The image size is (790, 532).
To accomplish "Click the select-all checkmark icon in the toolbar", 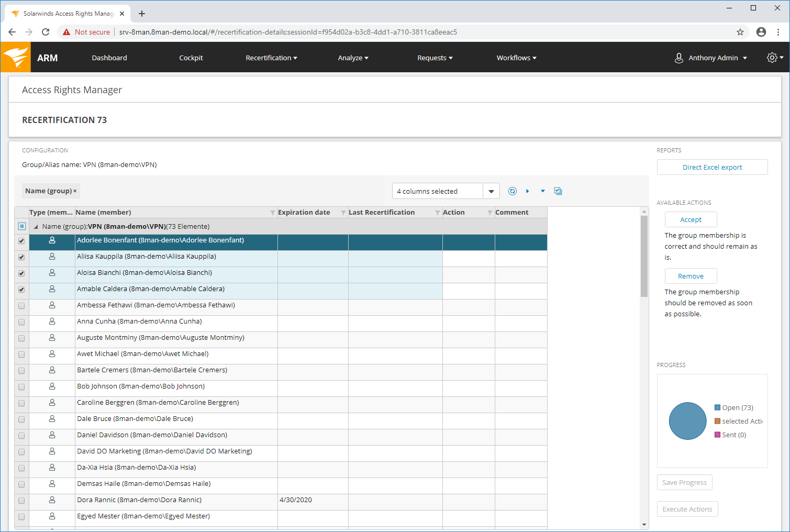I will pyautogui.click(x=558, y=191).
